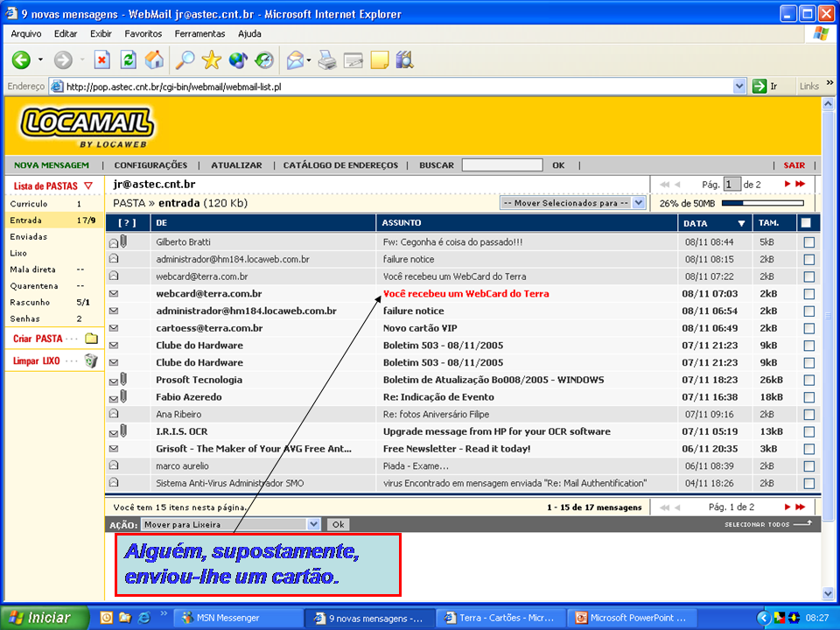Click the Edit toolbar icon
The width and height of the screenshot is (840, 630).
click(353, 60)
